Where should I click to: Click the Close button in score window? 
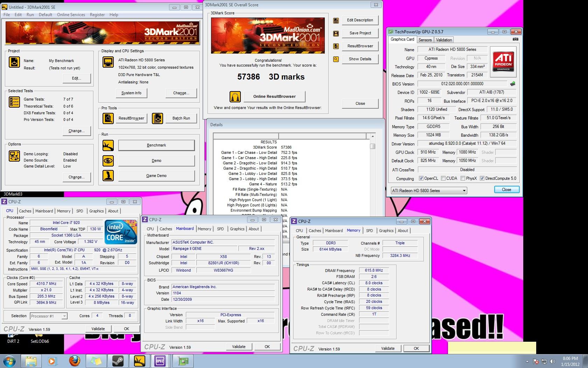point(360,104)
